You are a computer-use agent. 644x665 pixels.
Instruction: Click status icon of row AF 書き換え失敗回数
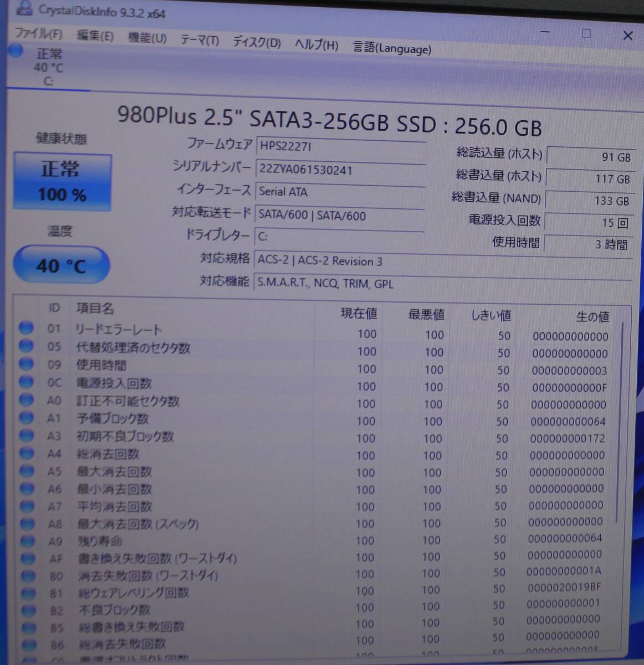[x=28, y=558]
